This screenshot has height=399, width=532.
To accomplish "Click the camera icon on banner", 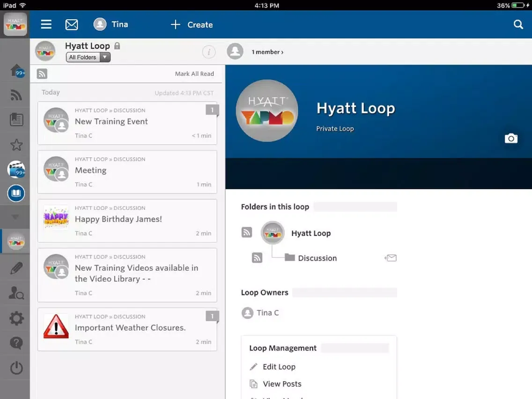I will [511, 139].
